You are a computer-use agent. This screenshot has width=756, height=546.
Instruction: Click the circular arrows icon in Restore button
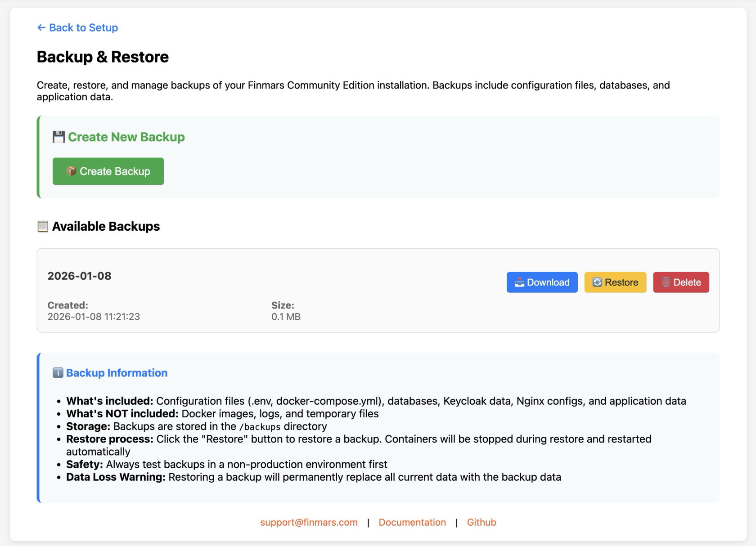597,282
